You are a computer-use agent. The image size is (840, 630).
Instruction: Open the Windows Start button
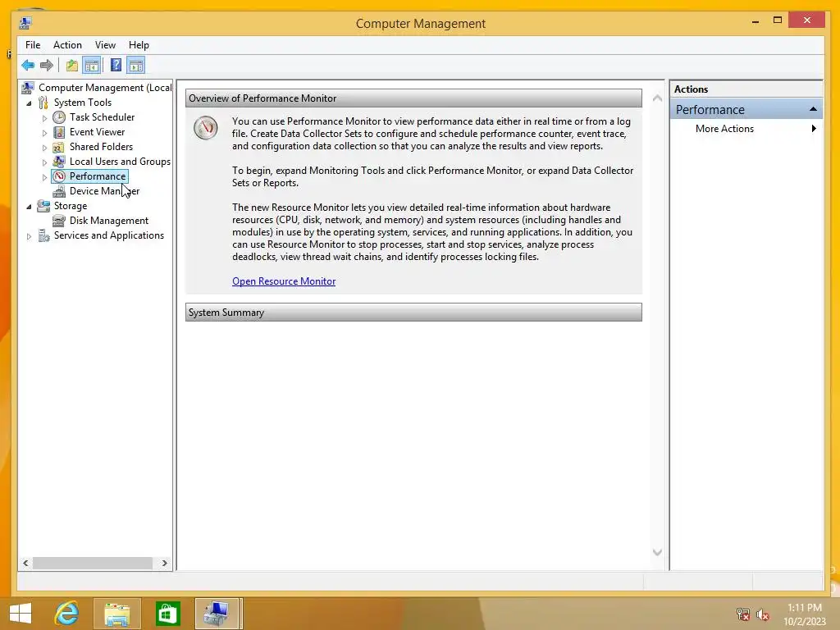point(21,614)
